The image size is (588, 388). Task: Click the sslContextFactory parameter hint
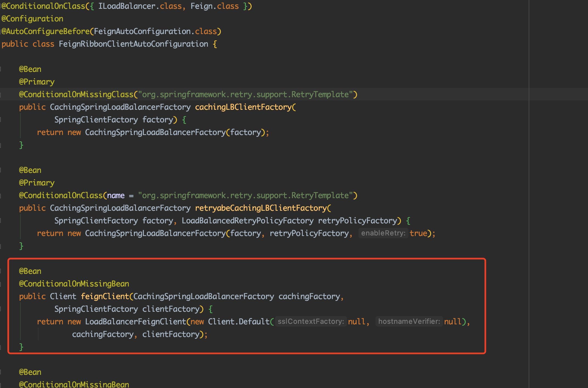(x=310, y=322)
